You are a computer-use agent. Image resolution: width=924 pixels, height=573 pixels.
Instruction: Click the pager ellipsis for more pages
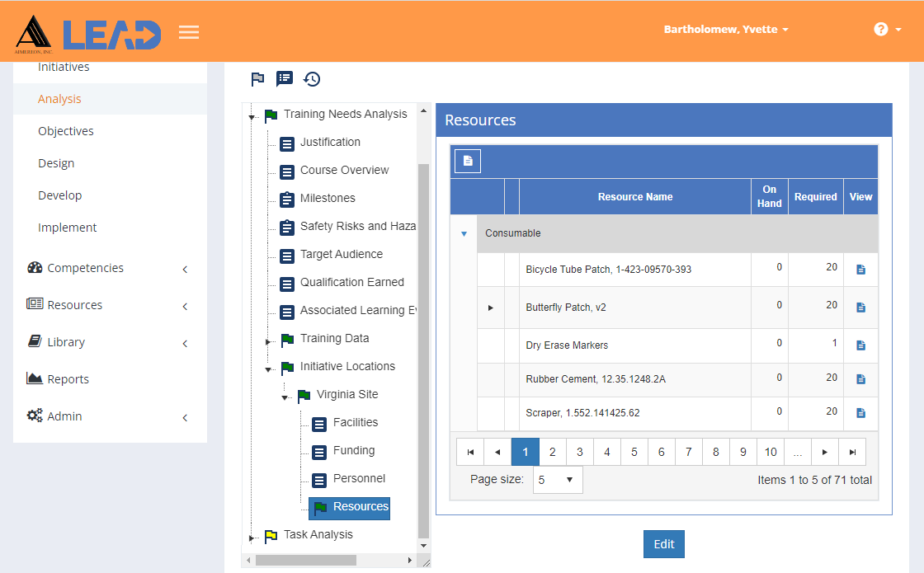tap(798, 452)
